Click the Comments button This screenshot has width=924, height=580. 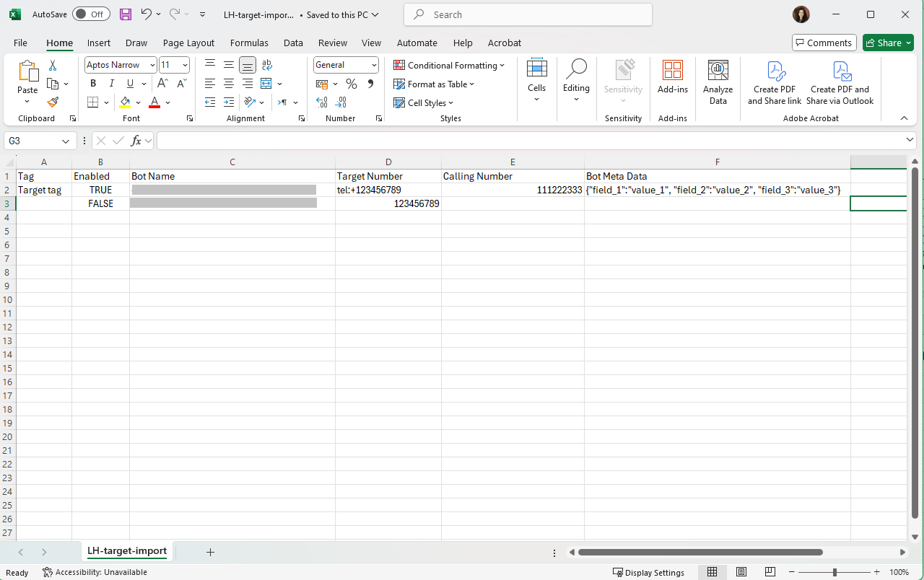(824, 43)
